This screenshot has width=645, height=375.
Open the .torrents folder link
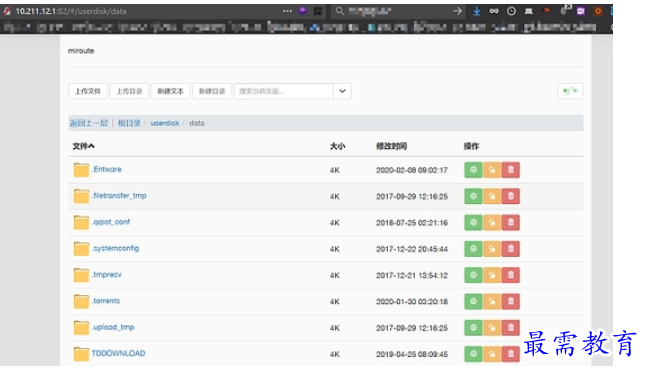click(x=106, y=301)
